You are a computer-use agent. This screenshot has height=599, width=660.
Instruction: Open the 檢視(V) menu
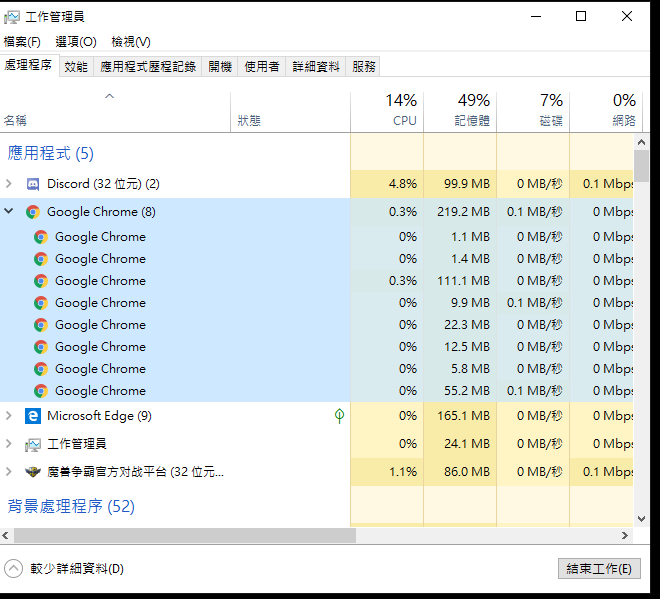tap(130, 42)
